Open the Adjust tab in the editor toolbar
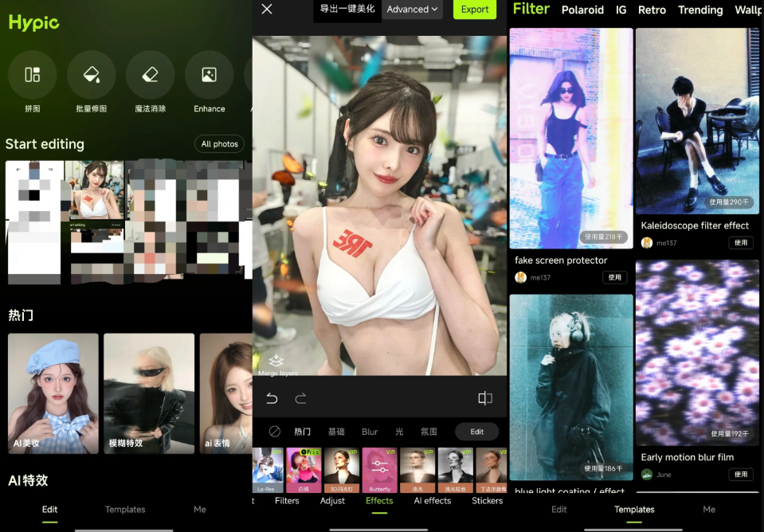Viewport: 764px width, 532px height. [x=332, y=501]
